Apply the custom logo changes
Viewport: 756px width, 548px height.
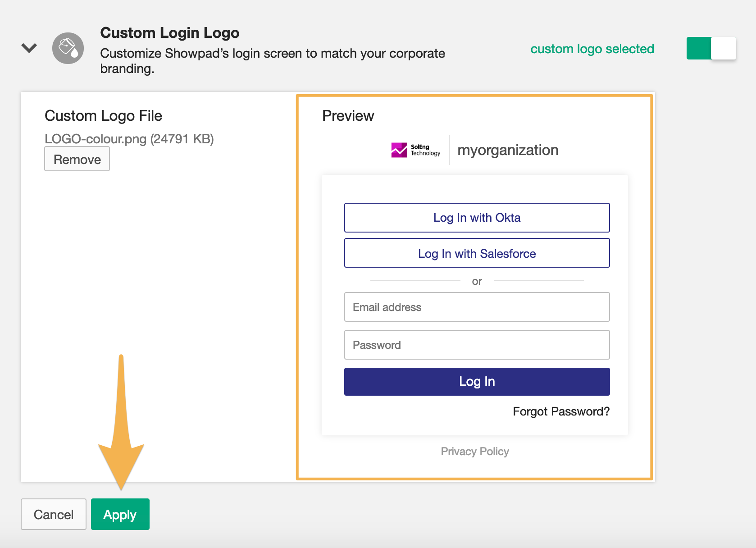tap(120, 514)
